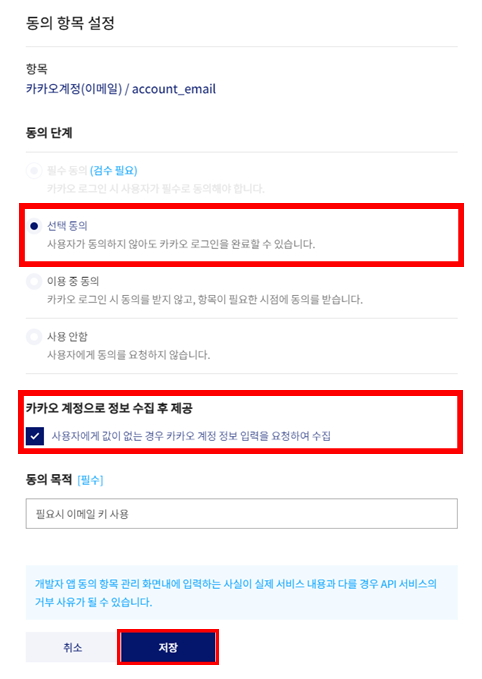The image size is (482, 679).
Task: Click the 동의 항목 설정 heading
Action: (70, 23)
